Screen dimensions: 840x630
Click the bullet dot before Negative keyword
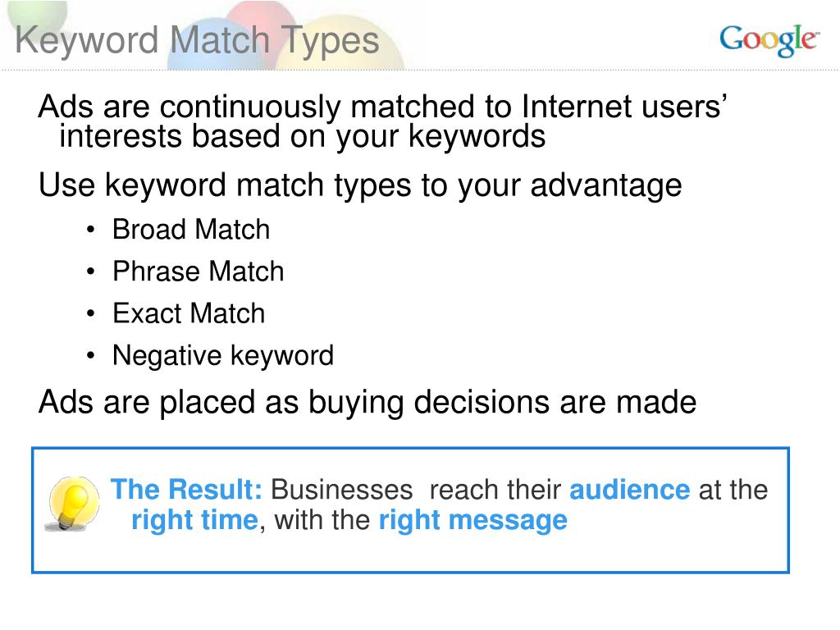(x=90, y=355)
